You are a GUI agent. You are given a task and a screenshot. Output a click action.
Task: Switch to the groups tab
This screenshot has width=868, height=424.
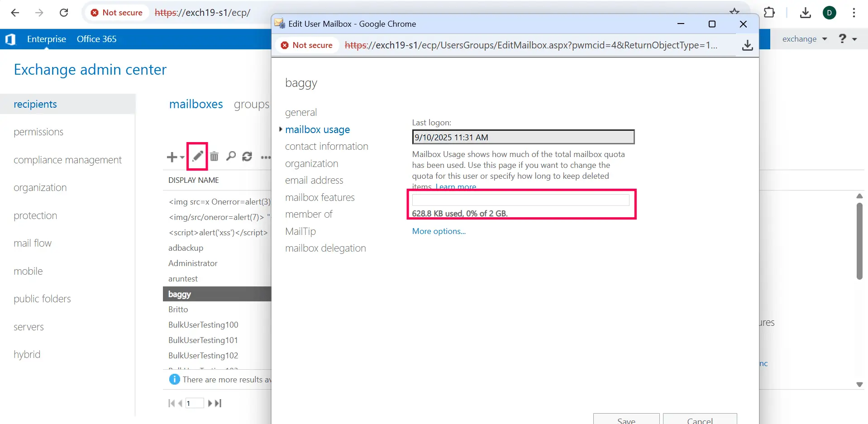(252, 105)
